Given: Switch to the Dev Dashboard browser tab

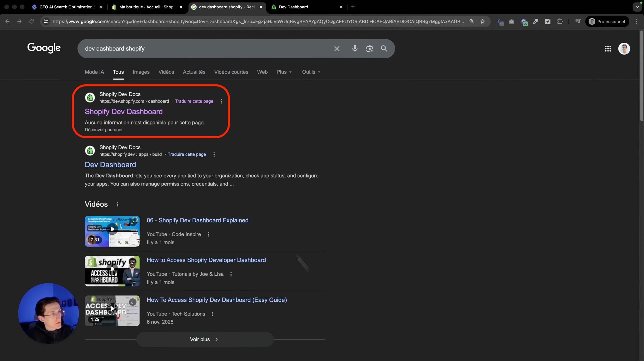Looking at the screenshot, I should coord(307,7).
